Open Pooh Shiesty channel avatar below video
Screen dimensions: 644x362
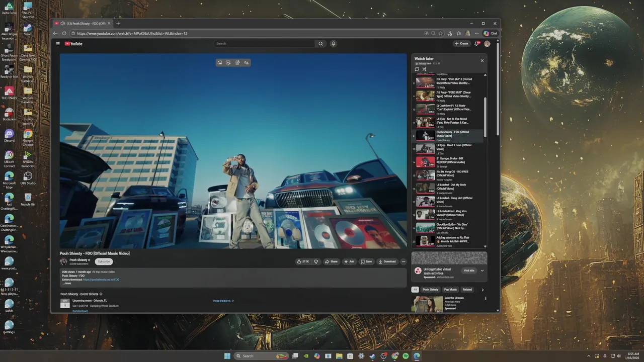[x=63, y=261]
